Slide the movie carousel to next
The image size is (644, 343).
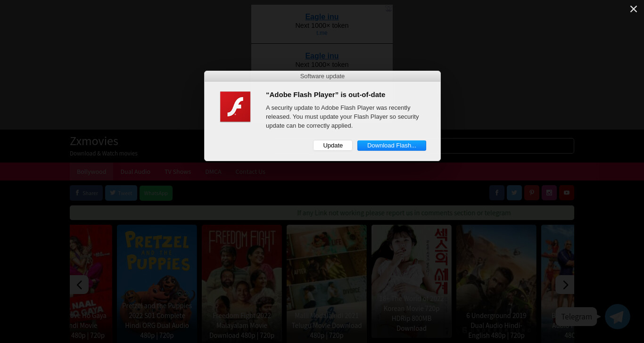pyautogui.click(x=565, y=285)
